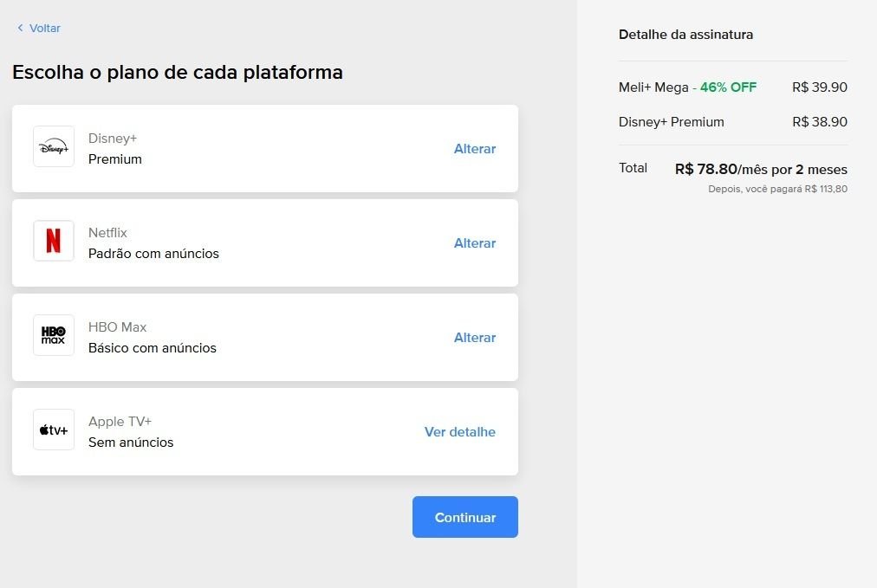This screenshot has height=588, width=877.
Task: Select Alterar on the HBO Max row
Action: [474, 338]
